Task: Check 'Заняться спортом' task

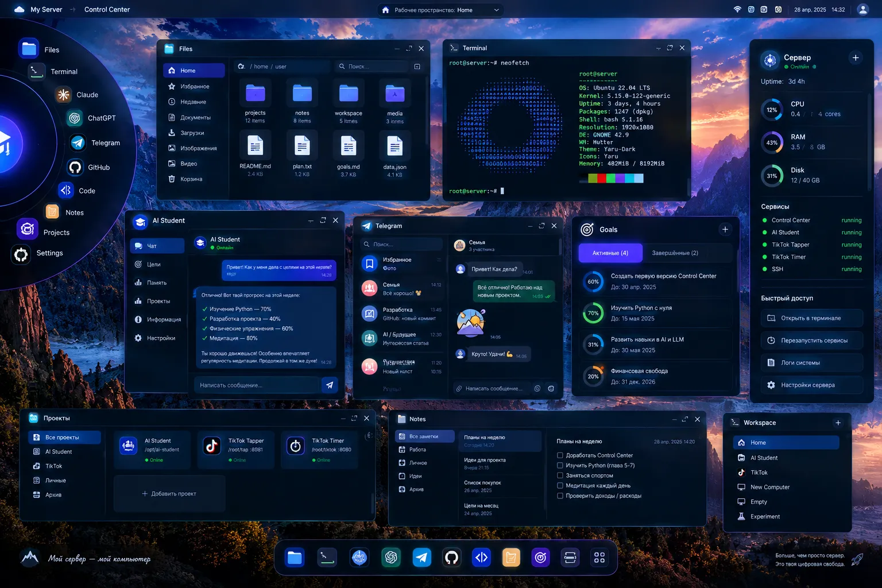Action: [x=560, y=475]
